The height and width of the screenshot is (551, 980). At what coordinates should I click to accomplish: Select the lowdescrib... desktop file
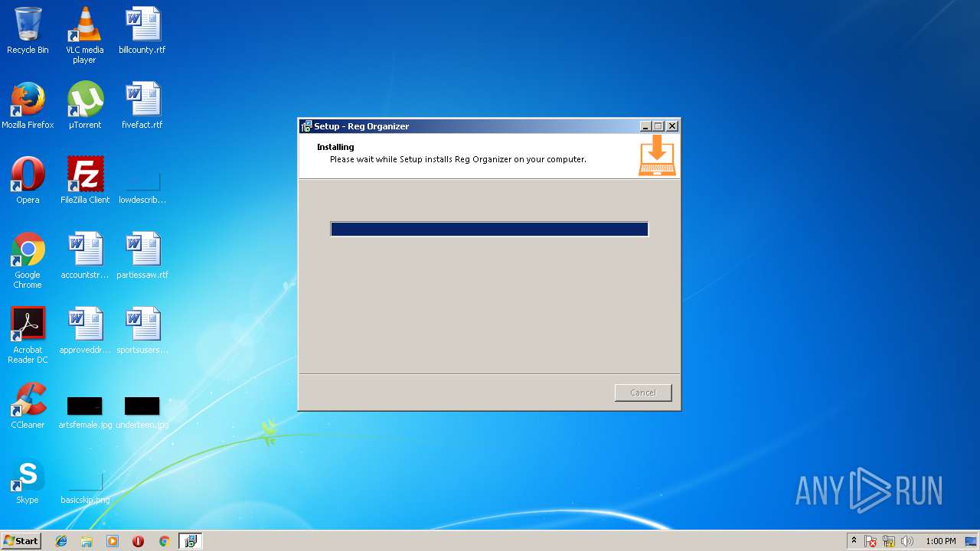tap(142, 188)
